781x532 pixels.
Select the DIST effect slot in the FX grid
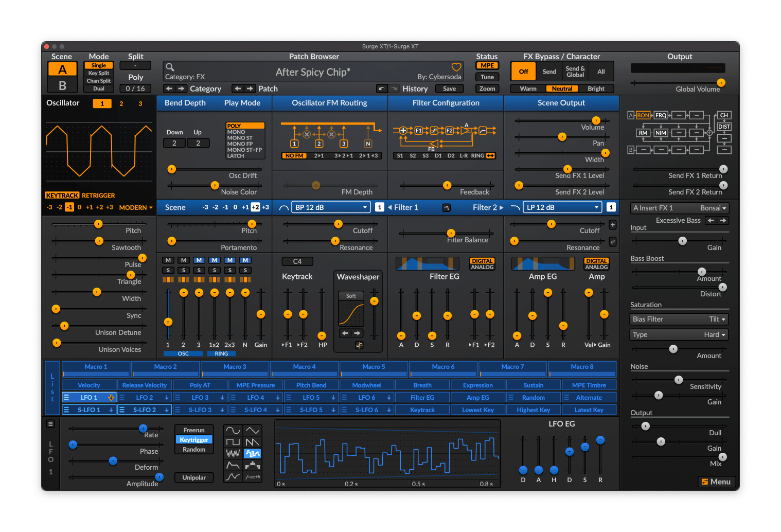tap(724, 127)
